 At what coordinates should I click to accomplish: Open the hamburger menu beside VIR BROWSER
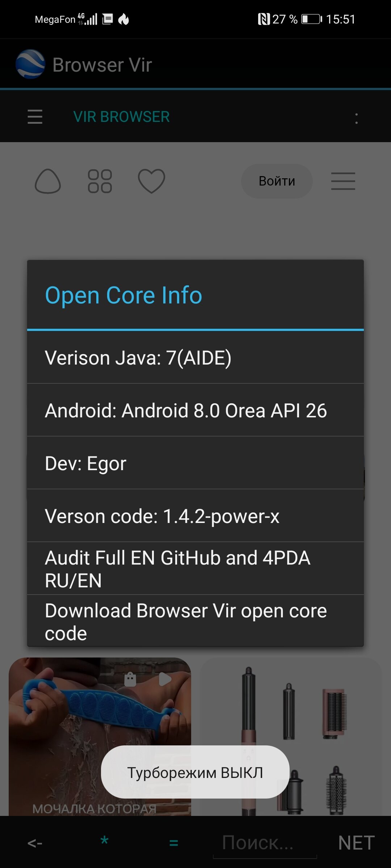pyautogui.click(x=35, y=117)
